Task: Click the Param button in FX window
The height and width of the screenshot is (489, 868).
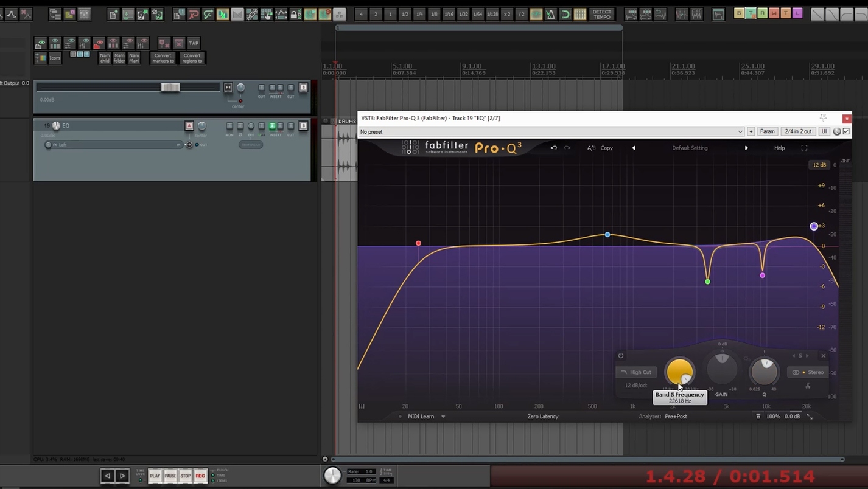Action: pyautogui.click(x=768, y=131)
